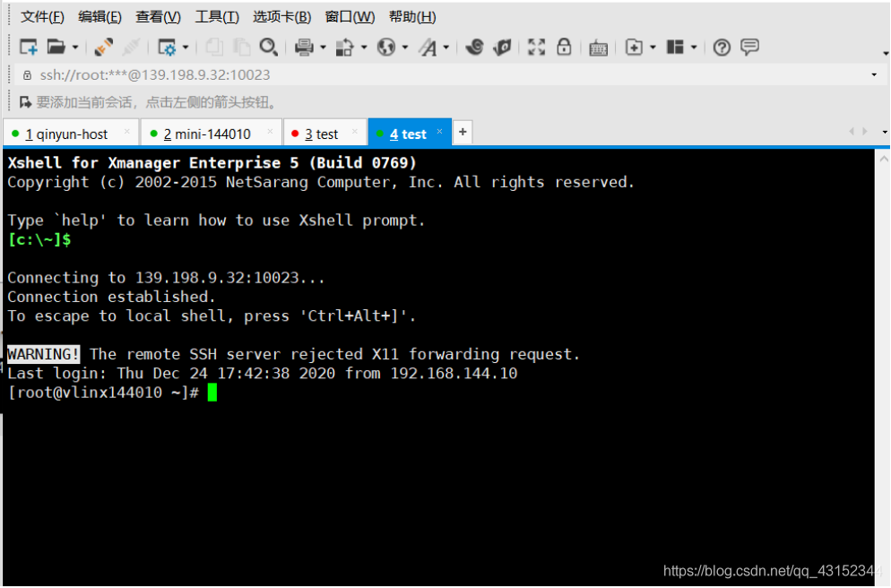
Task: Toggle full screen mode icon
Action: [536, 47]
